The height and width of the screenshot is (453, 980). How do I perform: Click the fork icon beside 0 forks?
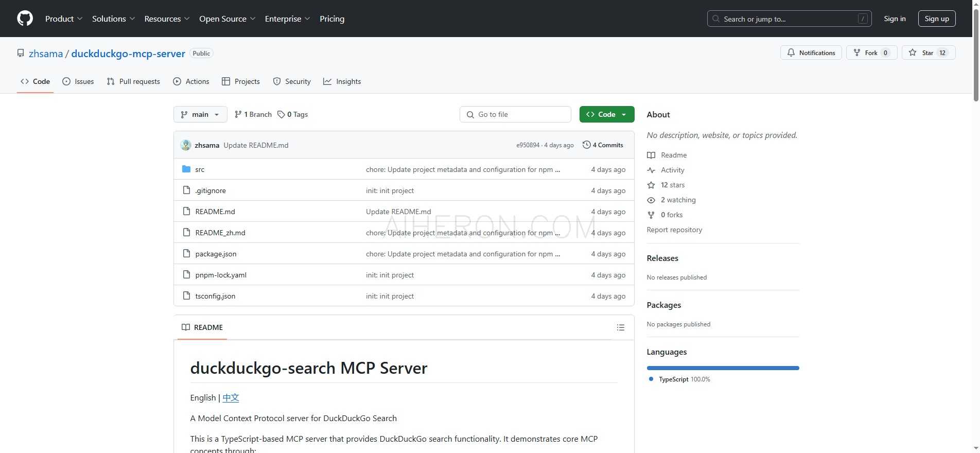point(651,215)
